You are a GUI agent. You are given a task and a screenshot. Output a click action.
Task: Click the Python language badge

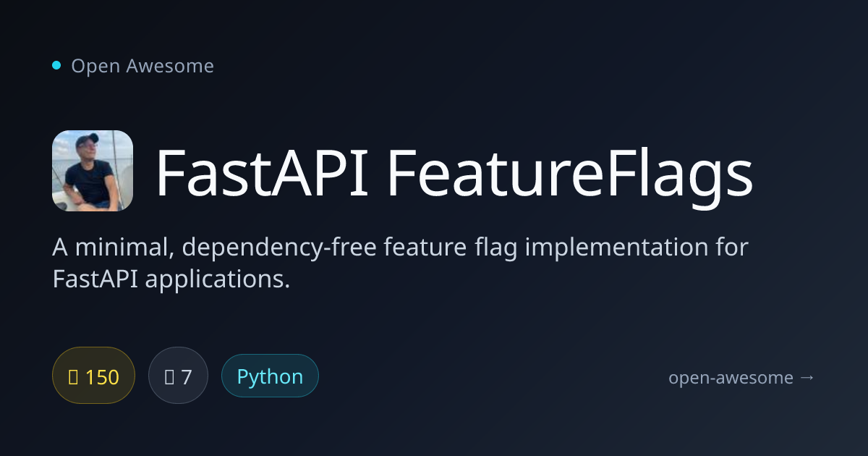point(270,376)
